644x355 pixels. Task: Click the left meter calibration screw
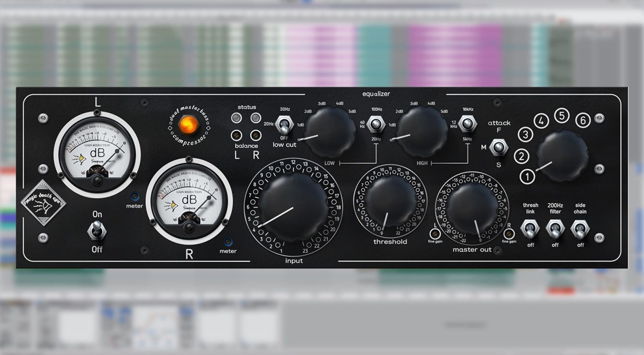point(134,196)
